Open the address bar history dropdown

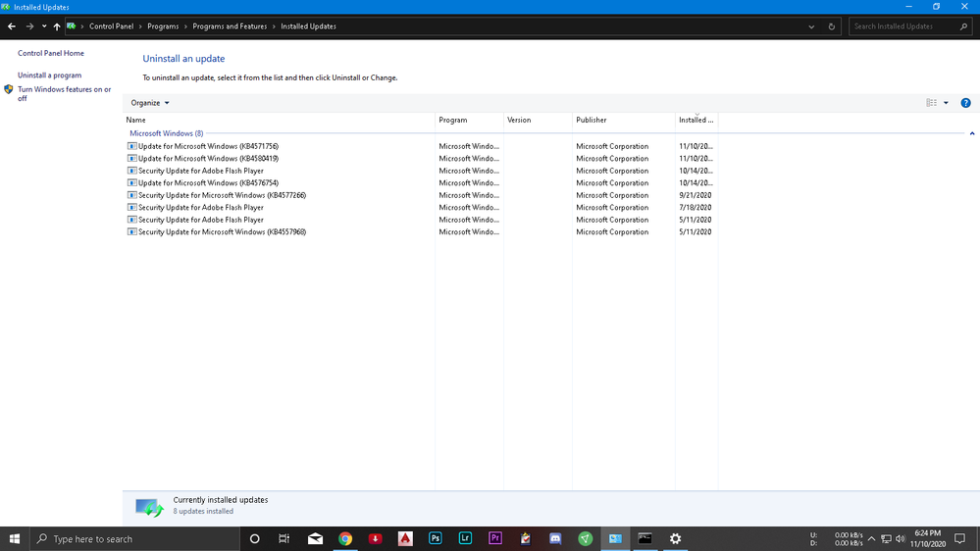pos(811,26)
